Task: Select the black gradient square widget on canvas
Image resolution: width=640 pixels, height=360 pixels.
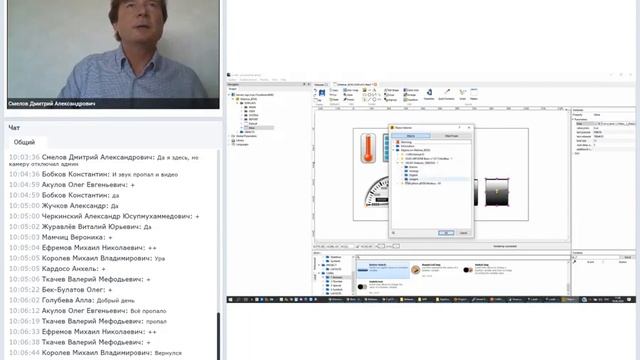Action: [497, 192]
